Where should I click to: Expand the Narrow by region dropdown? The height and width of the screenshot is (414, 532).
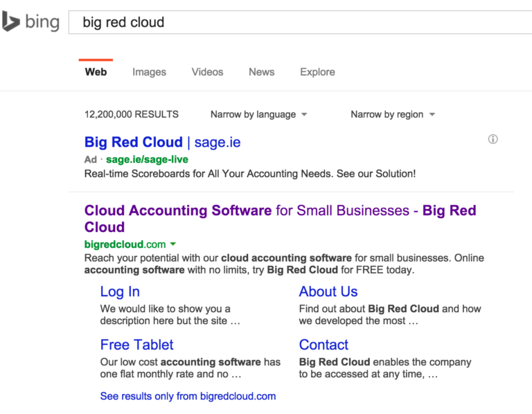pyautogui.click(x=393, y=115)
